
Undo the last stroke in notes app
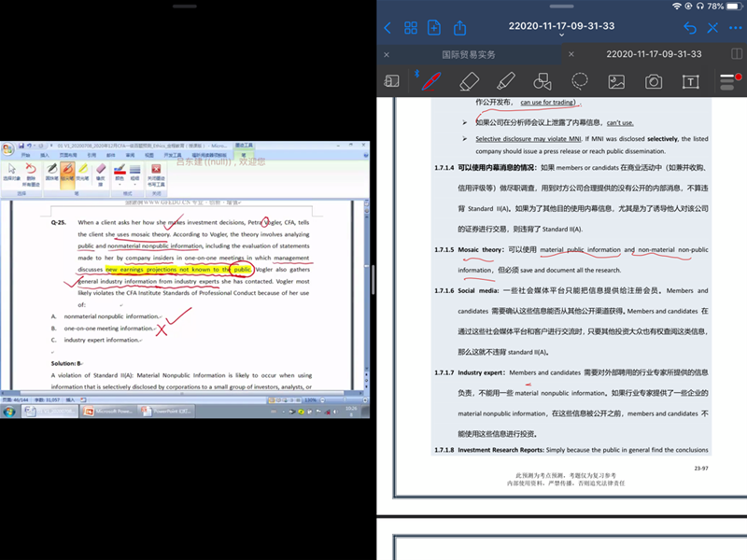(689, 28)
